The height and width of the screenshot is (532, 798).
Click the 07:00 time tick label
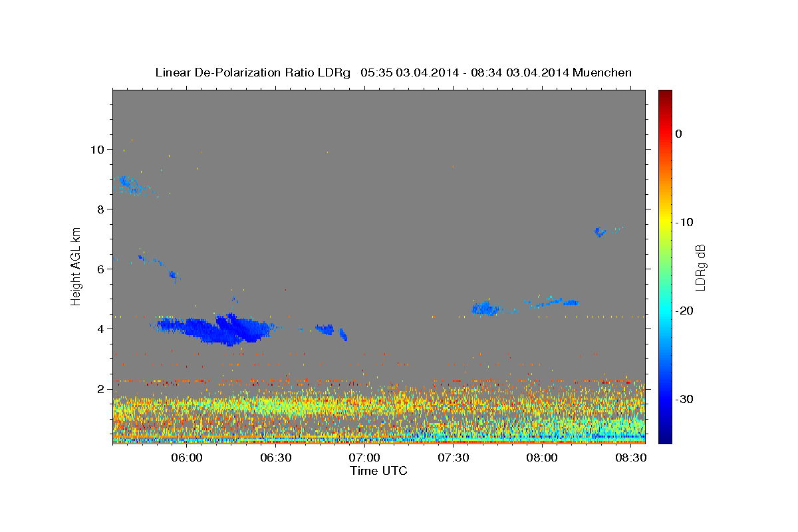pyautogui.click(x=364, y=458)
